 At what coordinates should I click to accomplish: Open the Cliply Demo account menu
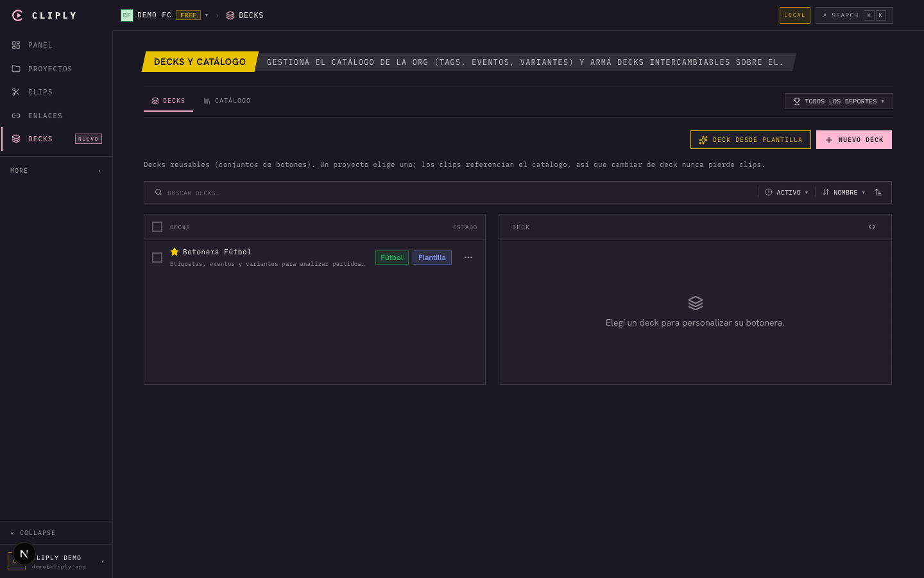pos(56,561)
